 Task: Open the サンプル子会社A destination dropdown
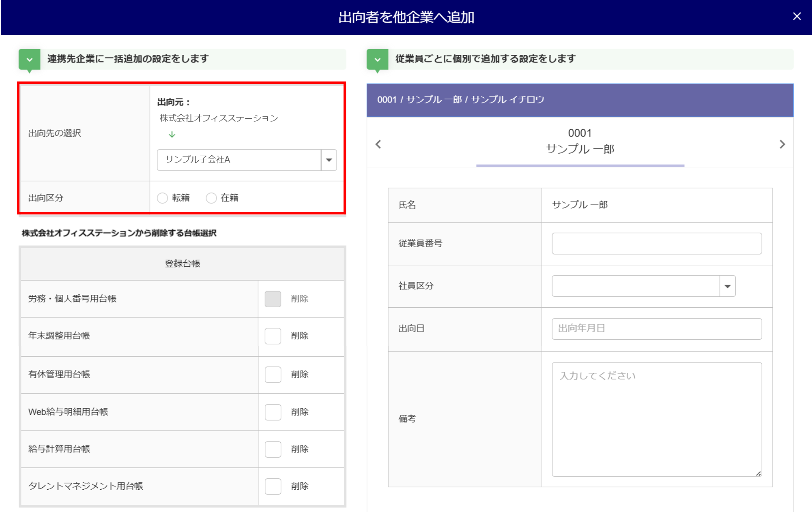[x=329, y=160]
